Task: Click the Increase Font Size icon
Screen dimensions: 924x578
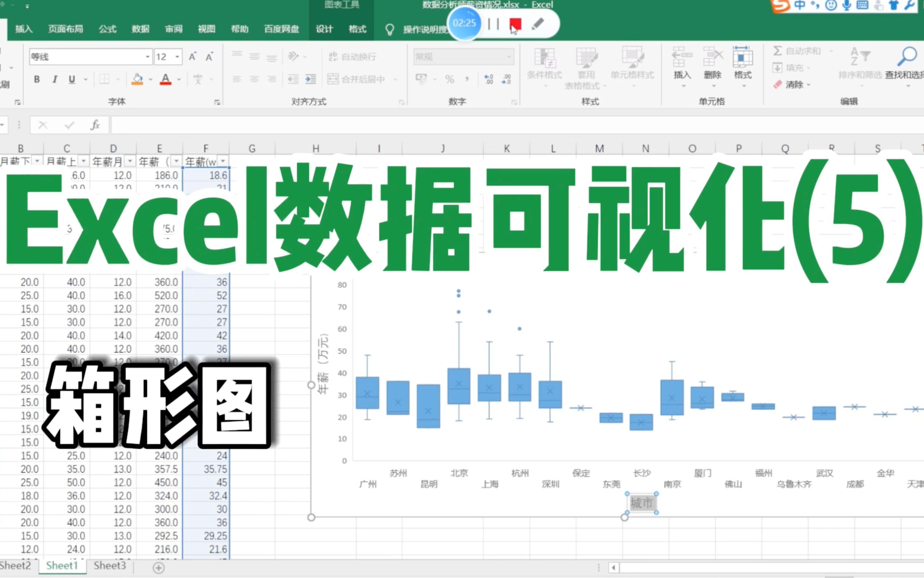Action: (193, 57)
